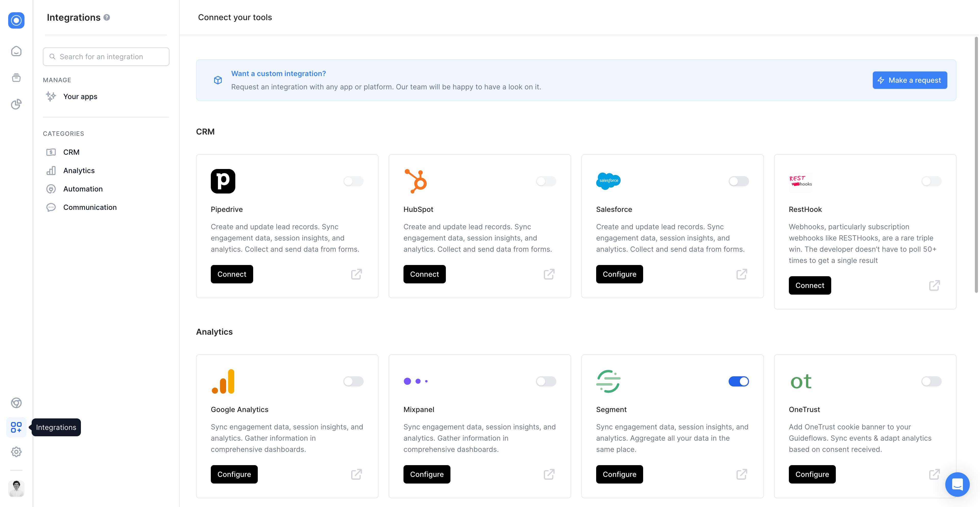
Task: Click the HubSpot logo
Action: pos(415,181)
